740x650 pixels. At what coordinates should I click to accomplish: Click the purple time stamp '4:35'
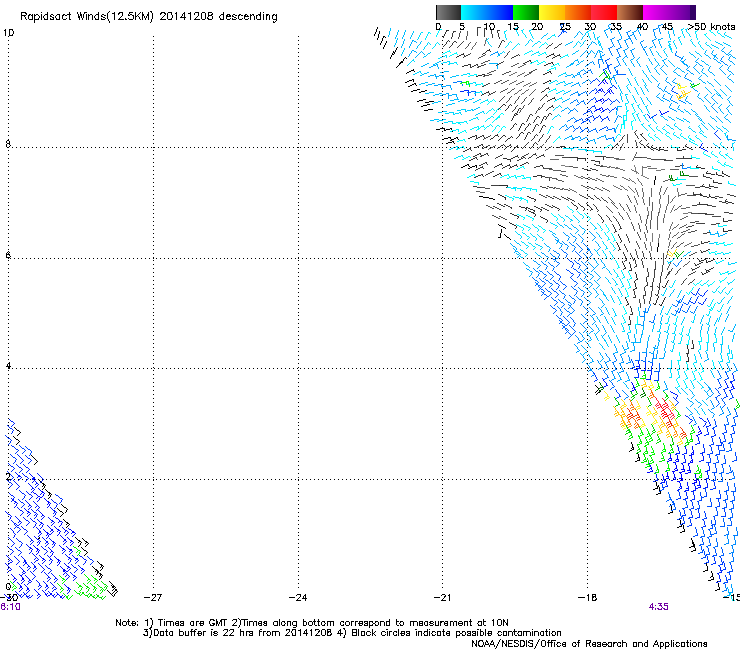[x=658, y=607]
